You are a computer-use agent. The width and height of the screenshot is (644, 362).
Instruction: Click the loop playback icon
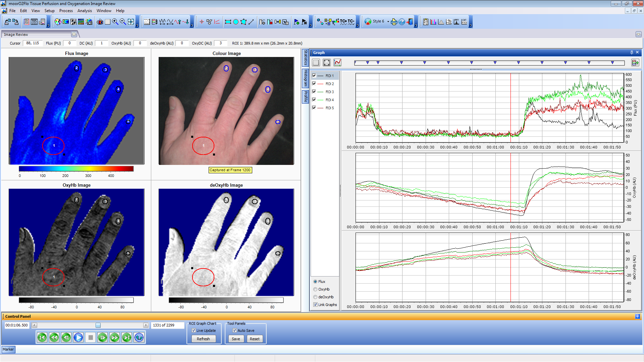[139, 338]
